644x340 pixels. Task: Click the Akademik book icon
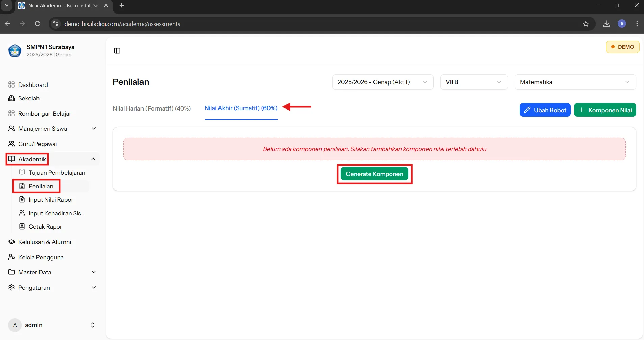pyautogui.click(x=11, y=159)
